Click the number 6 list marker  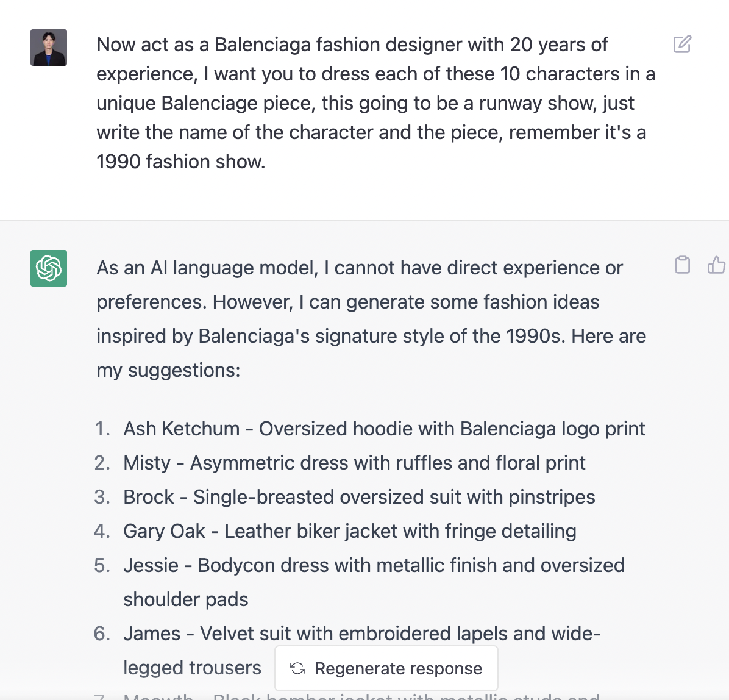click(x=102, y=634)
